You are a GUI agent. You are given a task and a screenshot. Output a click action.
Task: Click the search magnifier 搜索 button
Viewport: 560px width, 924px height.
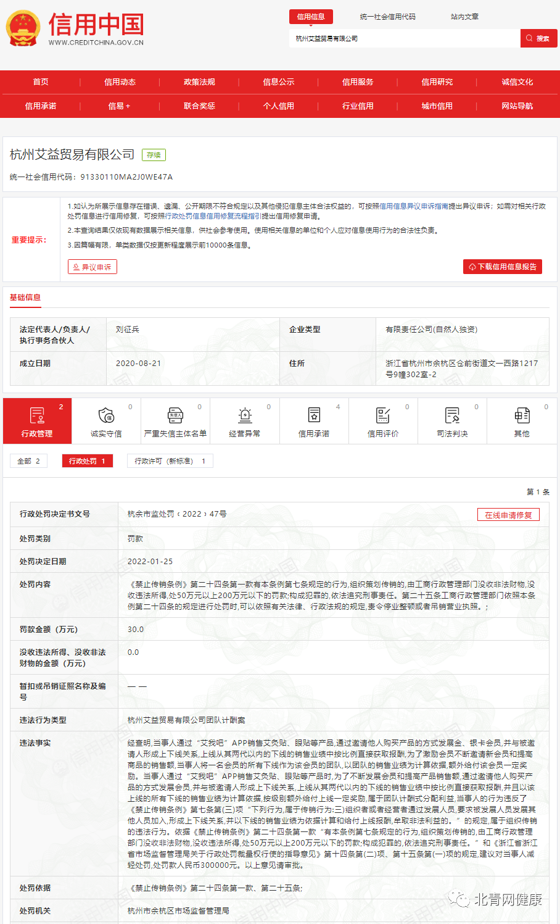pyautogui.click(x=538, y=38)
